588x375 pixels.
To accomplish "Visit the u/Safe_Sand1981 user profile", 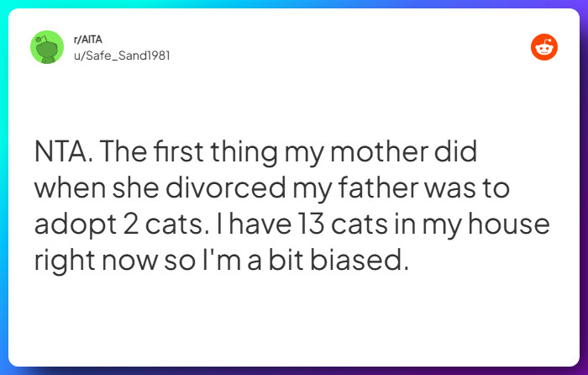I will 122,55.
